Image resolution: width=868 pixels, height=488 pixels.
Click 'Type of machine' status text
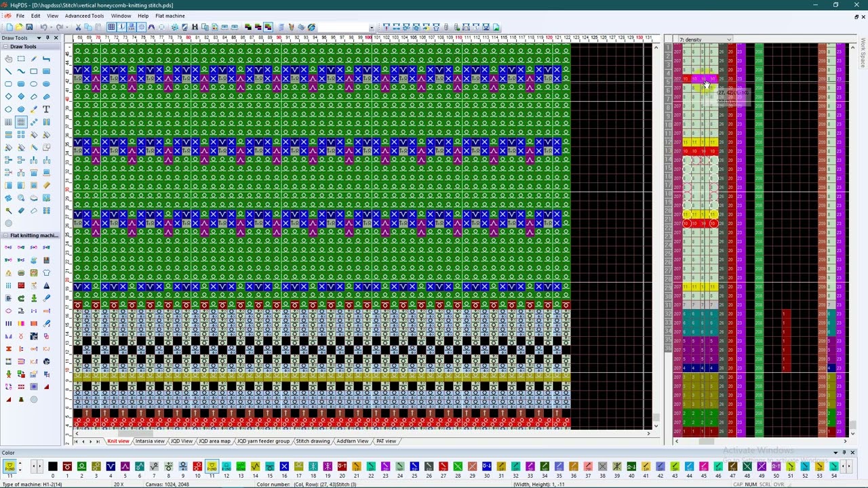(x=33, y=485)
